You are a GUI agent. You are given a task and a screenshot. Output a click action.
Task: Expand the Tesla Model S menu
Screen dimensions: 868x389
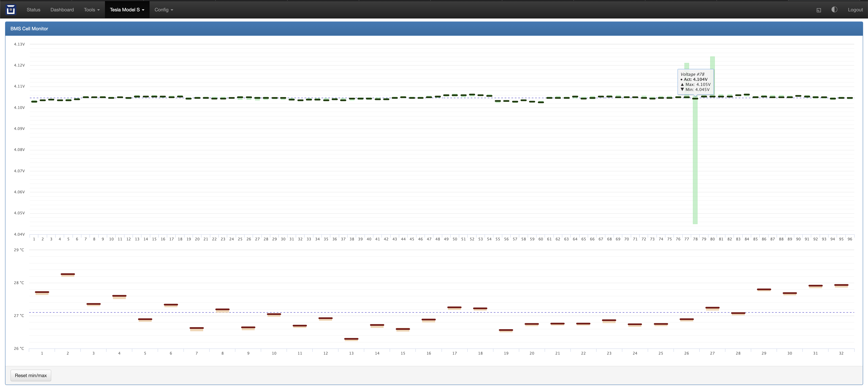click(127, 10)
